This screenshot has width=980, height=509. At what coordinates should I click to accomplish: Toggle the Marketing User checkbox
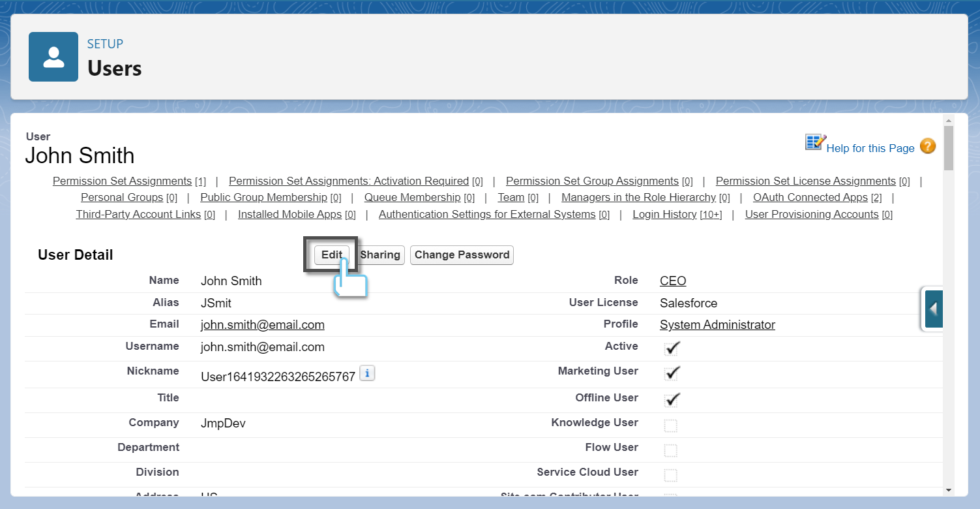(672, 373)
